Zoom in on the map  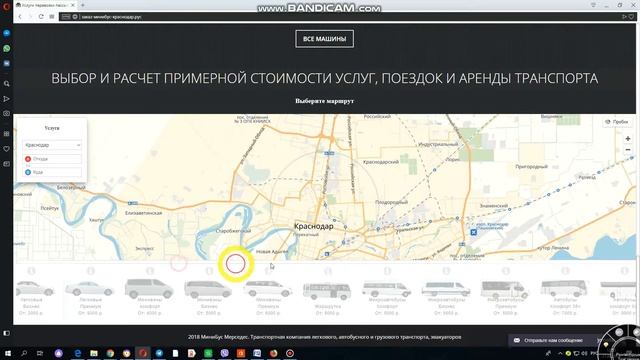click(x=628, y=139)
